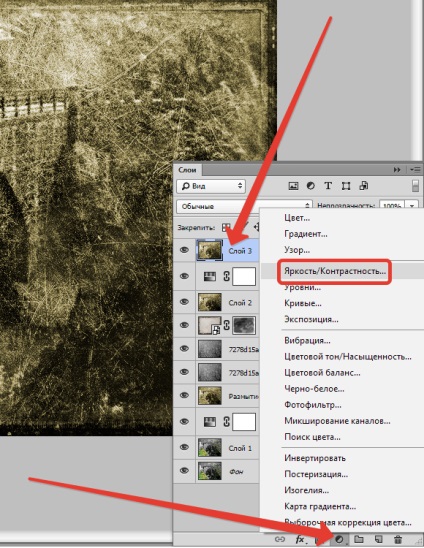This screenshot has height=548, width=424.
Task: Click the shape layer filter icon
Action: coord(346,186)
